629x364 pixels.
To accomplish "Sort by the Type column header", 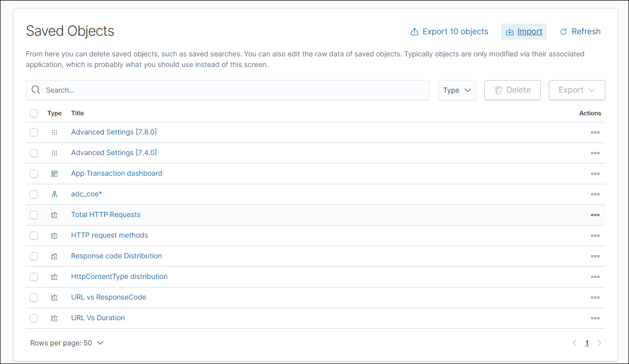I will tap(54, 113).
